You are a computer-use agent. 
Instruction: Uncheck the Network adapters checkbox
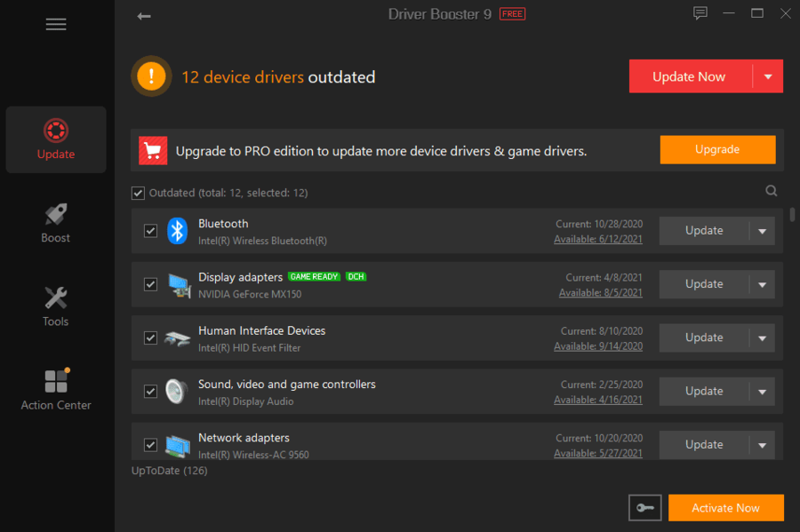150,445
